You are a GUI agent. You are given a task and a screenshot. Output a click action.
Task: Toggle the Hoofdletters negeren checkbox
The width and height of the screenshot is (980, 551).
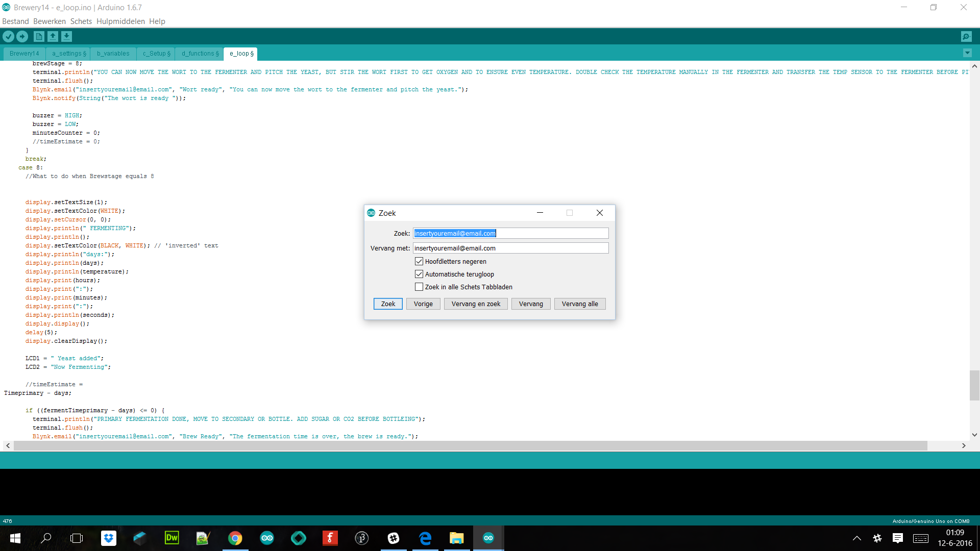[x=419, y=261]
